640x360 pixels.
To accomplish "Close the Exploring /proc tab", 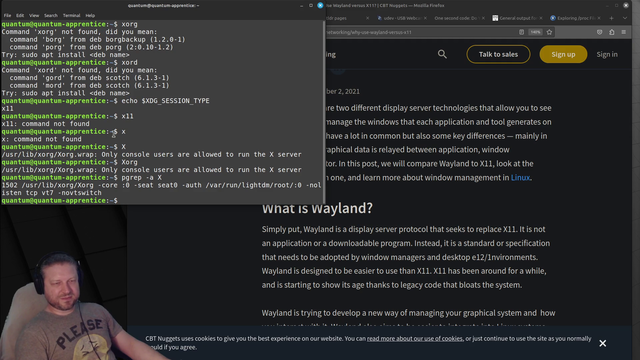I will point(599,18).
